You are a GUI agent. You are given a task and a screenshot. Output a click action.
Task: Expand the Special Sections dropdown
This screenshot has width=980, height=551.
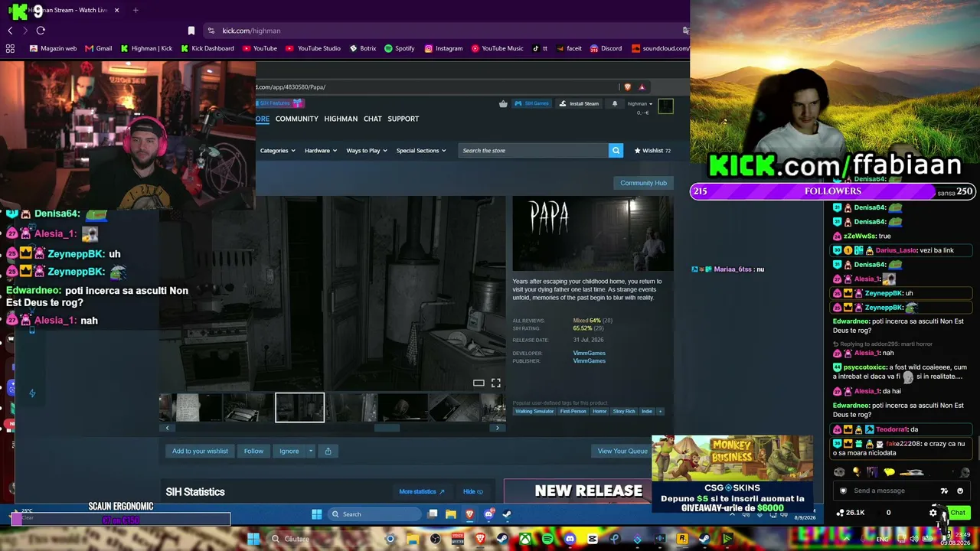(x=421, y=151)
